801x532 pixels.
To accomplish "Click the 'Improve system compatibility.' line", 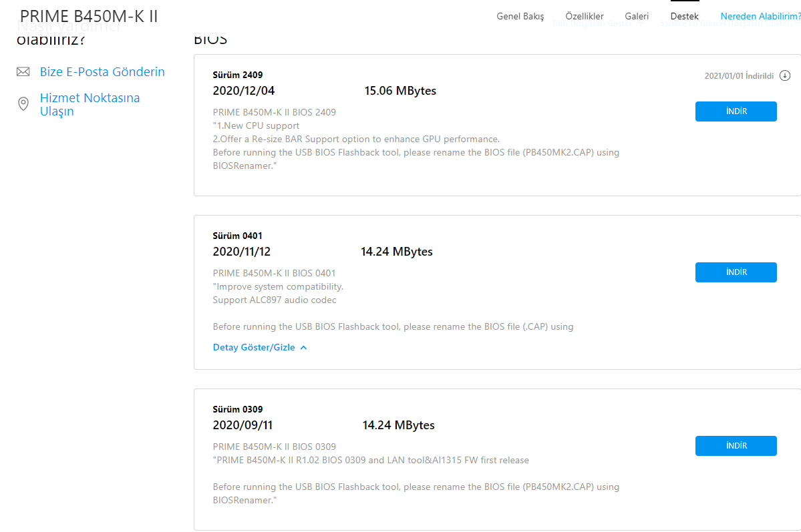I will (x=278, y=287).
